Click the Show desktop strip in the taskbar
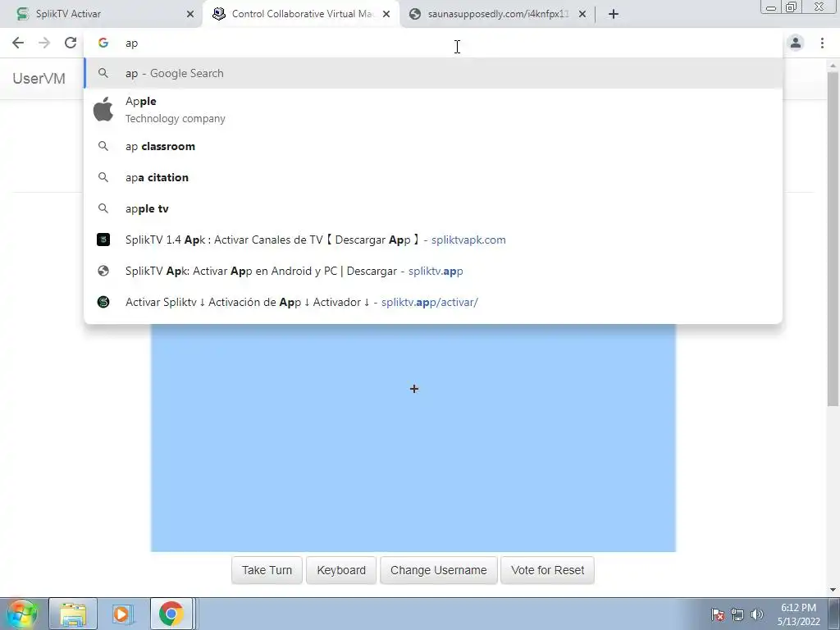Viewport: 840px width, 630px height. coord(833,614)
